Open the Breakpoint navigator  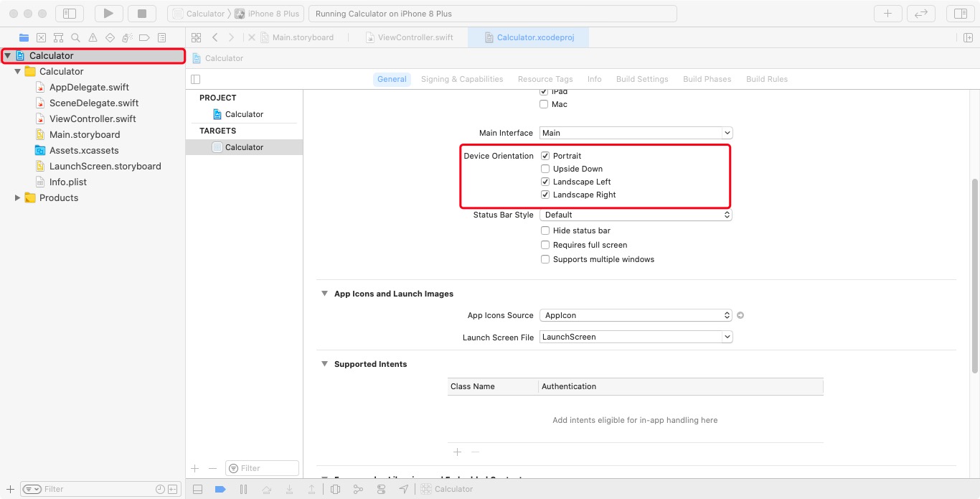point(144,37)
